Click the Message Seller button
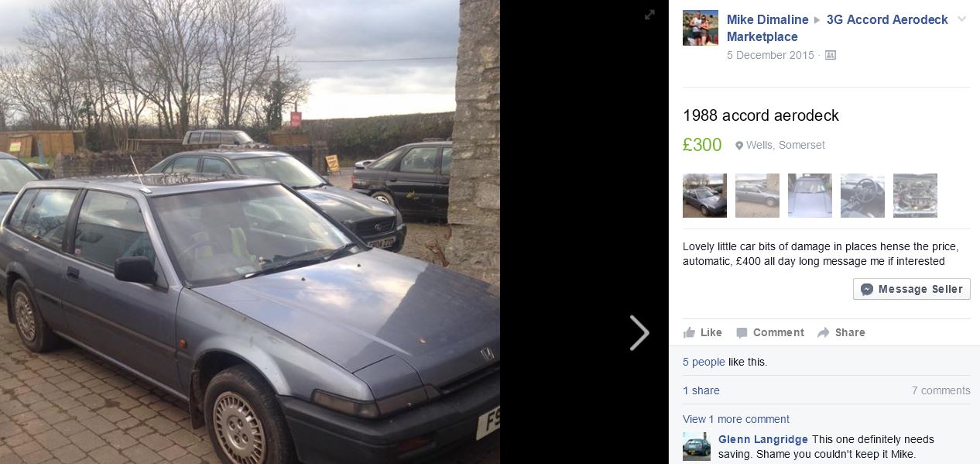This screenshot has width=980, height=464. tap(912, 289)
